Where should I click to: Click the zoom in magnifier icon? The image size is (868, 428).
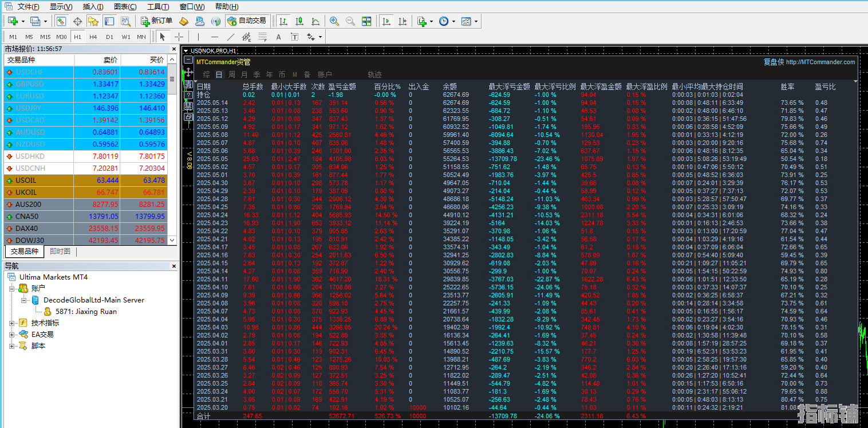point(334,21)
